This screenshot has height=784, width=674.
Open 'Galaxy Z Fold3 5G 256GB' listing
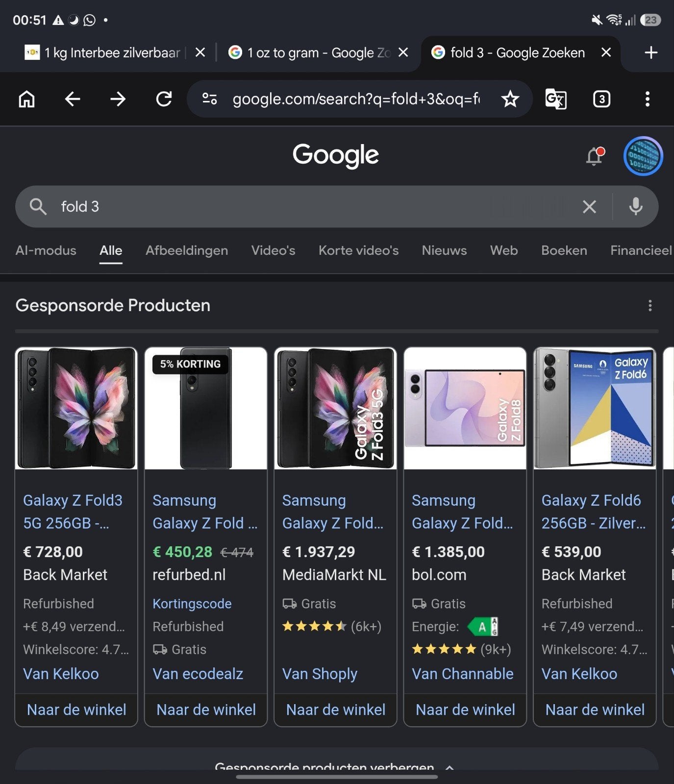(x=73, y=512)
